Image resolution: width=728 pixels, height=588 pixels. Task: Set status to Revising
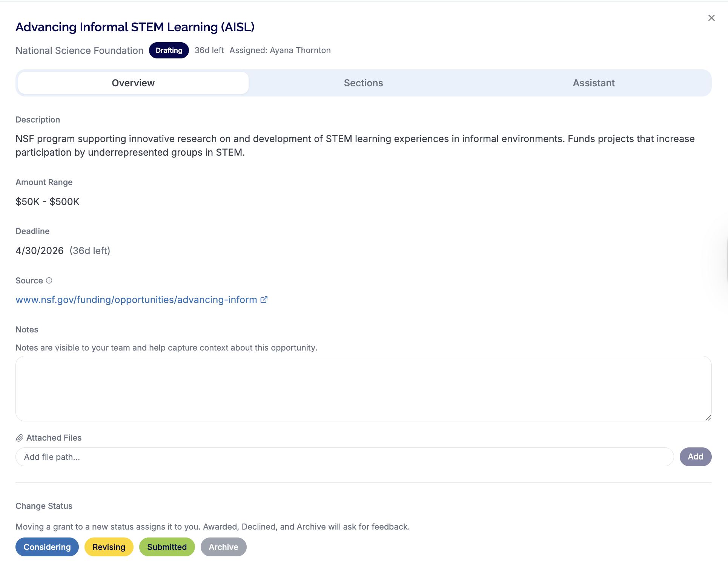pos(109,547)
